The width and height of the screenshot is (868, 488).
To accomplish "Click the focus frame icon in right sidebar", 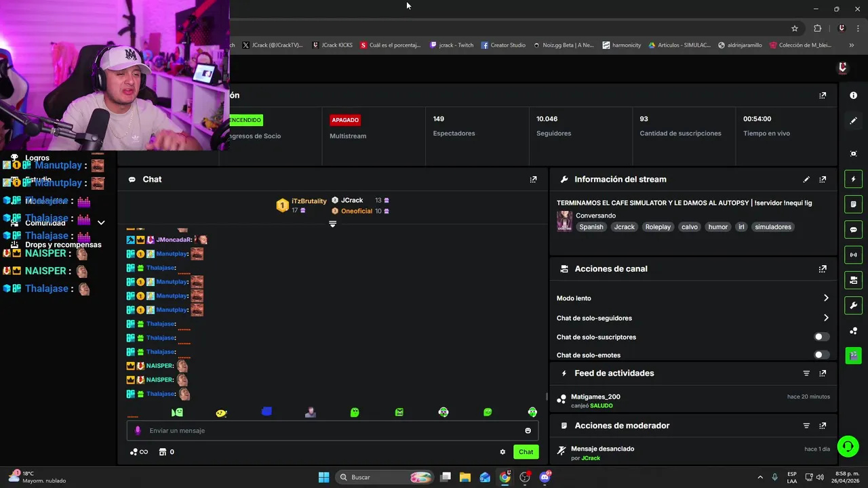I will (x=853, y=154).
